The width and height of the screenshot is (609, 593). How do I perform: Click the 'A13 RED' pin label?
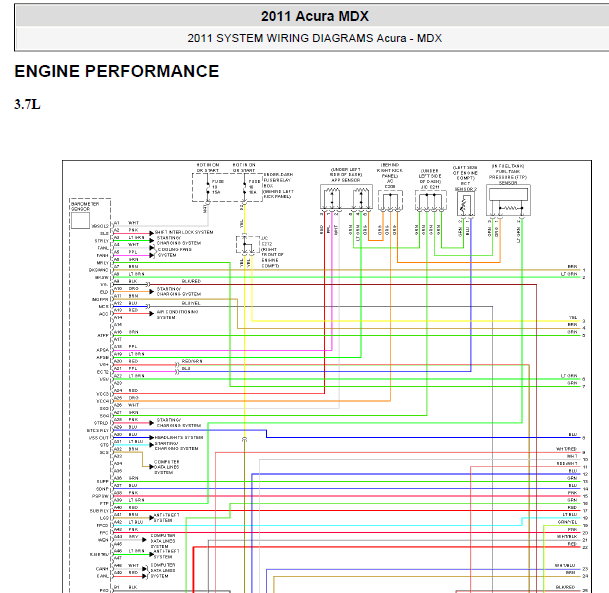(x=126, y=310)
